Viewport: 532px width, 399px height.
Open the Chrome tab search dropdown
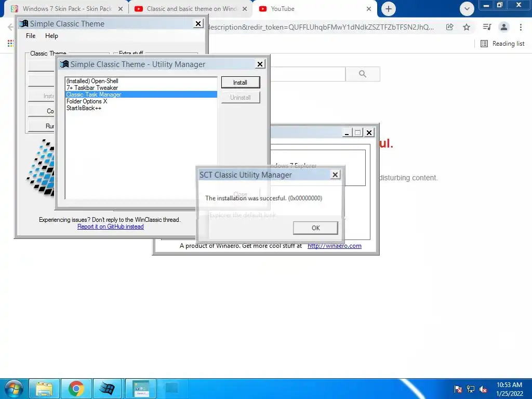click(467, 9)
